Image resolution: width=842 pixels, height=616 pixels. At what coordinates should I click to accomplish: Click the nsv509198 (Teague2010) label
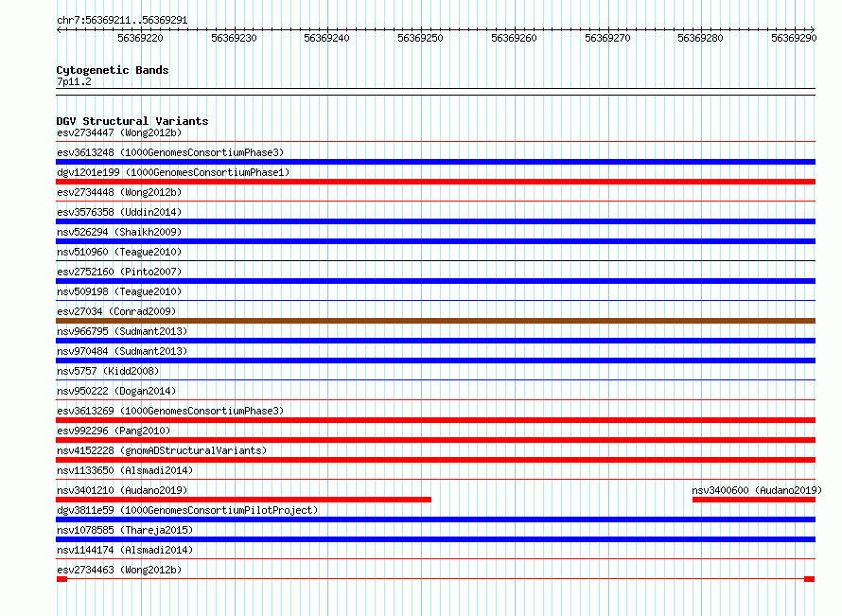tap(119, 291)
